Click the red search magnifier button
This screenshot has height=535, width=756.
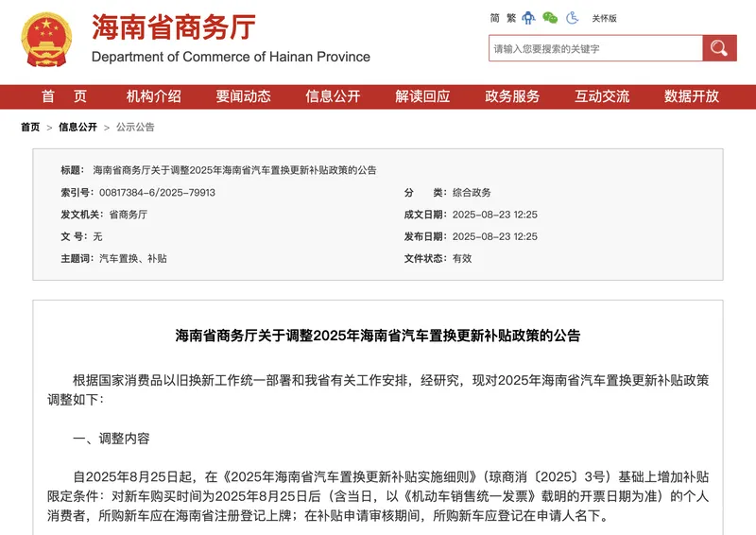[x=718, y=48]
